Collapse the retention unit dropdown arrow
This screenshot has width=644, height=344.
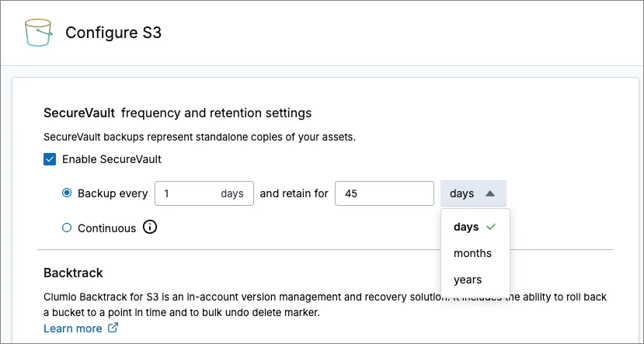click(489, 193)
